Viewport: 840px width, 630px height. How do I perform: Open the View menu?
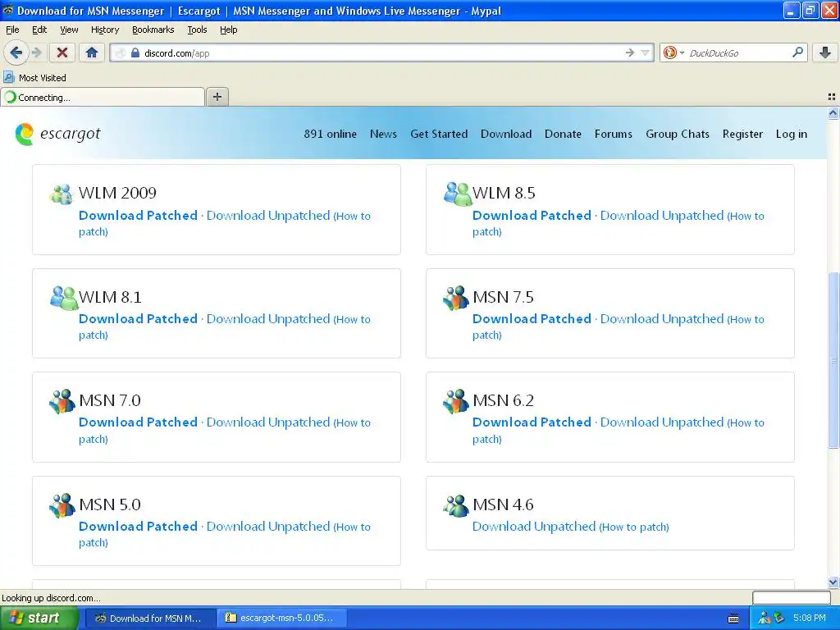(69, 30)
